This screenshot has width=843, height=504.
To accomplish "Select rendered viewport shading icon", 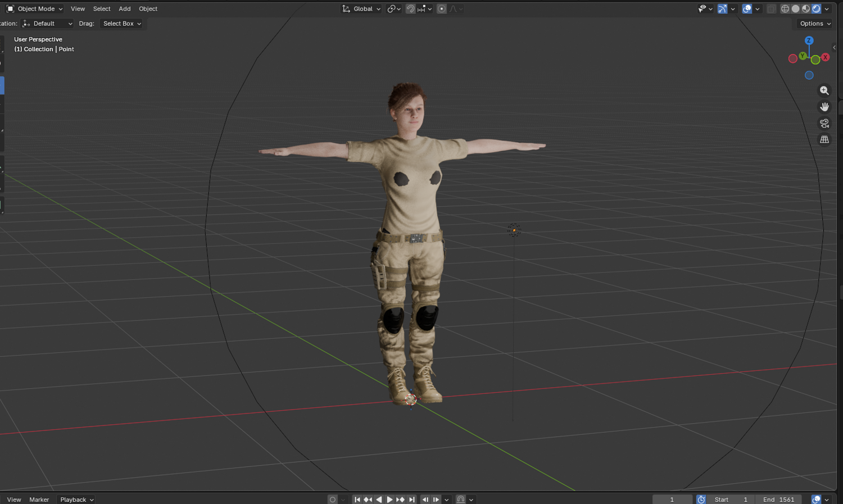I will (817, 9).
